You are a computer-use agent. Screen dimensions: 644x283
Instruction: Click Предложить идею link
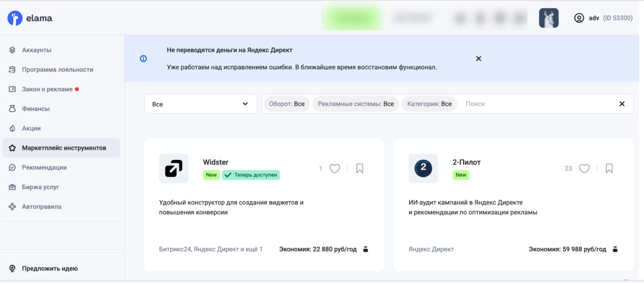click(x=50, y=269)
